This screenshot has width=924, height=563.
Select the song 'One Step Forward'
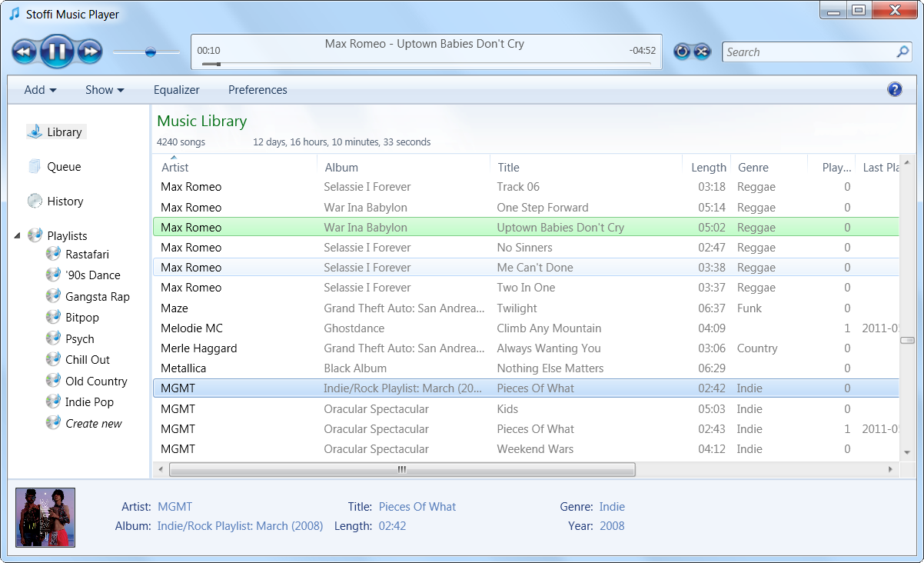(526, 208)
